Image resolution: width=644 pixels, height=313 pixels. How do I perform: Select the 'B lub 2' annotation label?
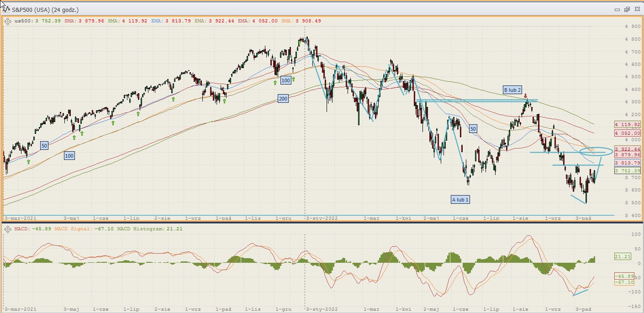[x=512, y=90]
